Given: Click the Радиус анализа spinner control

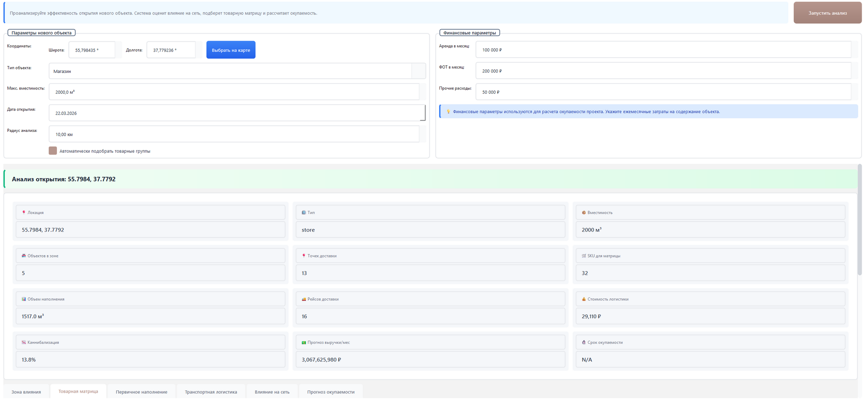Looking at the screenshot, I should (x=422, y=134).
